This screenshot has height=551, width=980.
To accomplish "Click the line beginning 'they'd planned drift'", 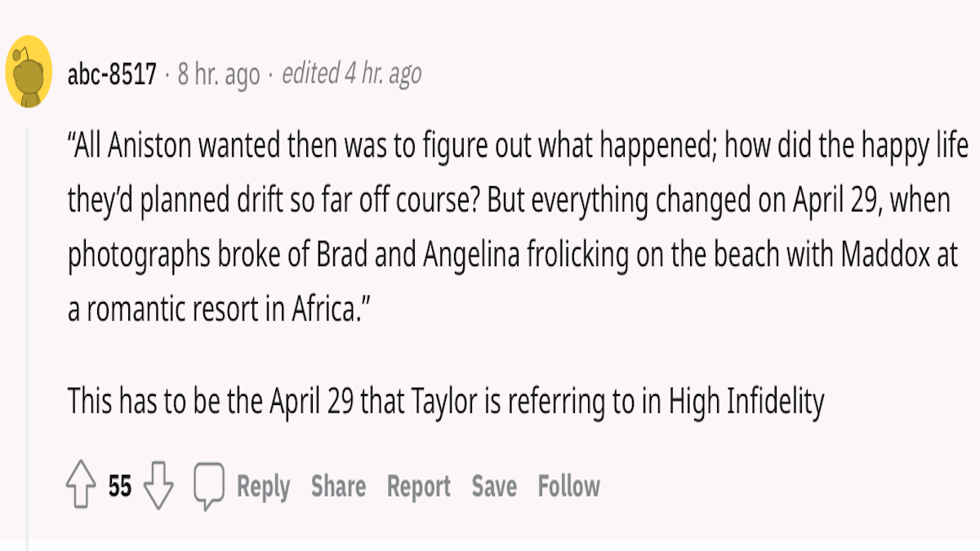I will (x=509, y=202).
